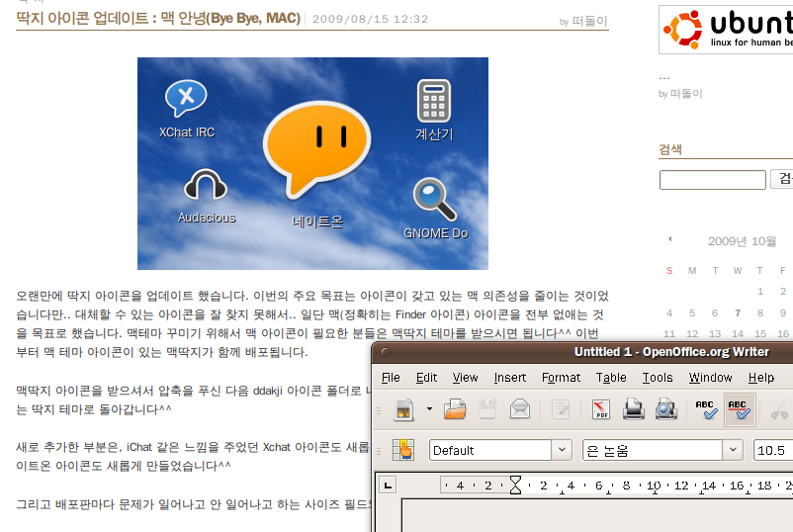Image resolution: width=793 pixels, height=532 pixels.
Task: Toggle AutoSpellcheck in Writer toolbar
Action: (x=740, y=409)
